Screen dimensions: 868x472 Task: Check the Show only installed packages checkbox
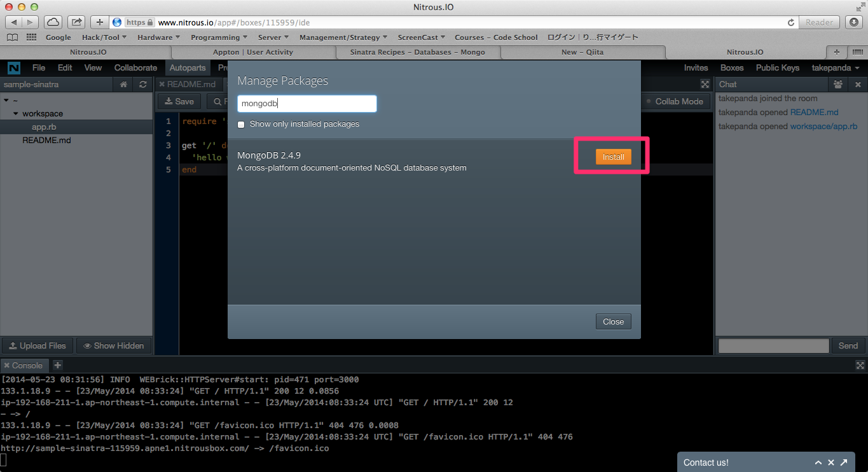pos(240,125)
